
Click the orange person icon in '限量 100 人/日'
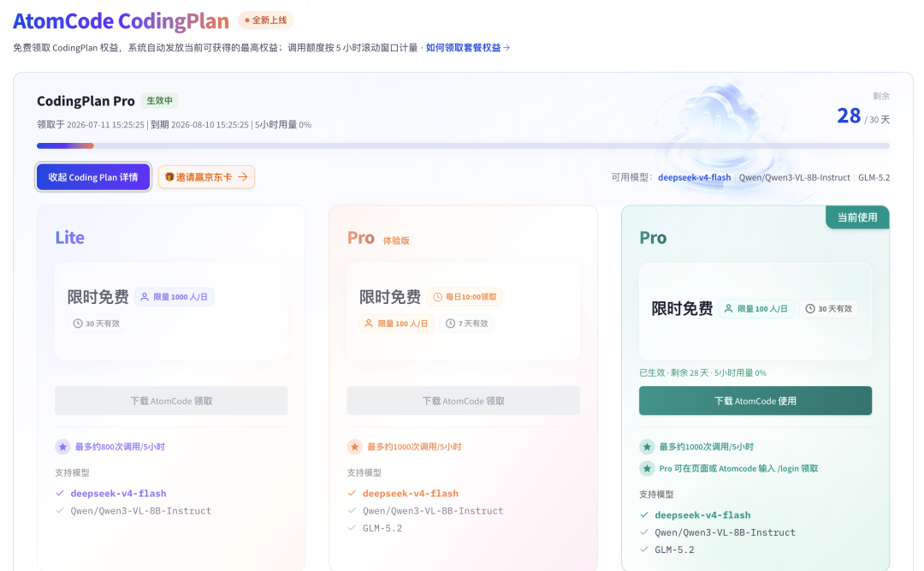369,324
